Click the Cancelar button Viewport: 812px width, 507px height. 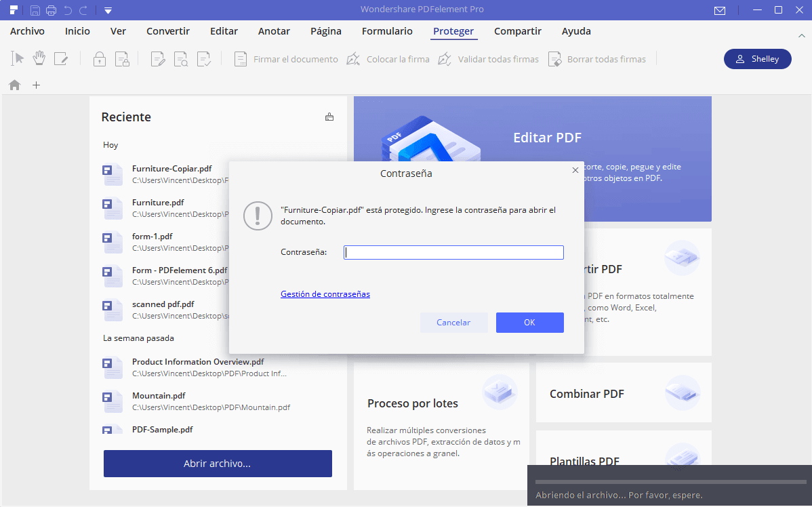click(453, 322)
